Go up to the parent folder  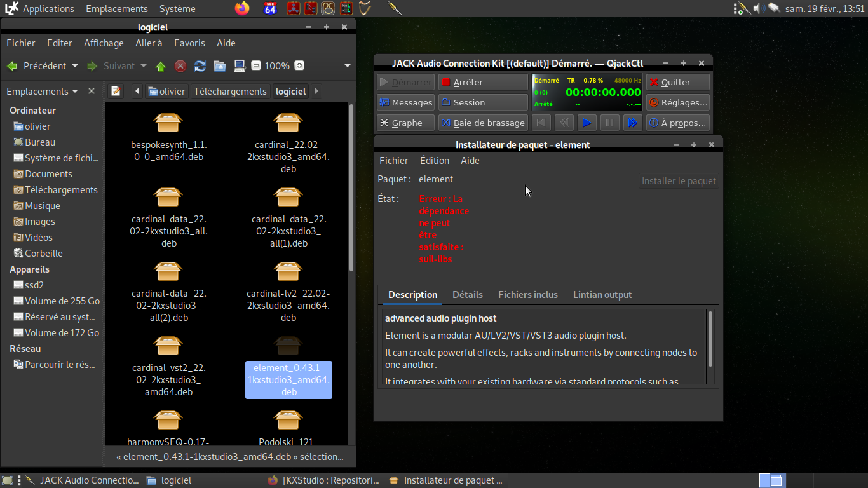click(x=161, y=66)
